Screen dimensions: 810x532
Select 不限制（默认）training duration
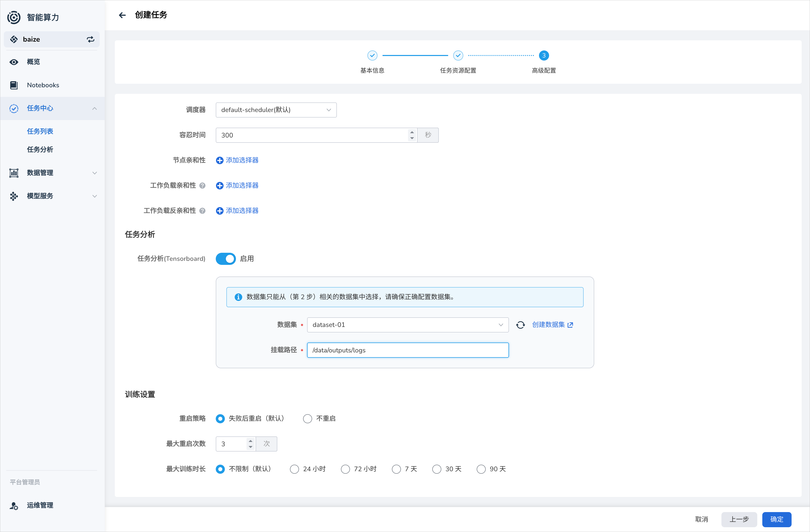[220, 469]
